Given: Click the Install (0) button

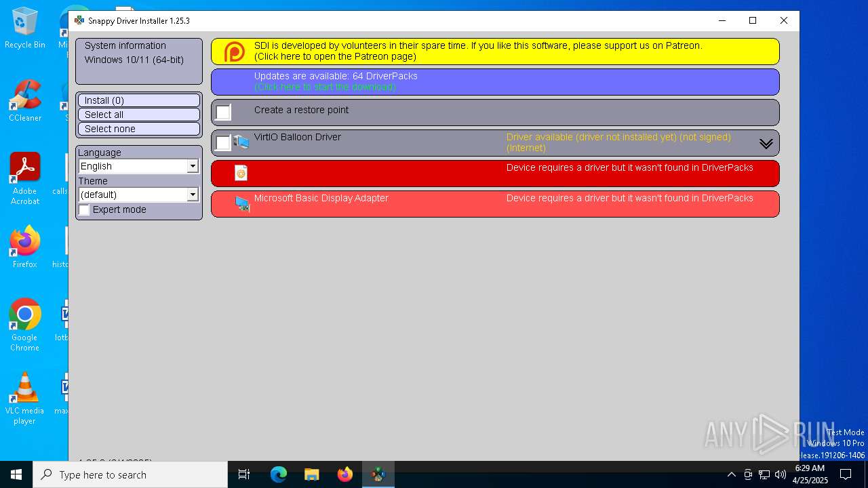Looking at the screenshot, I should (139, 100).
